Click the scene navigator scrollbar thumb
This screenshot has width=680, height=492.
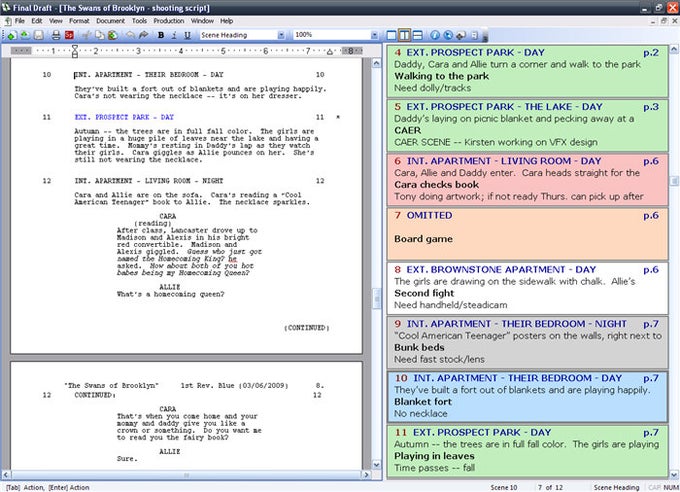[x=674, y=180]
